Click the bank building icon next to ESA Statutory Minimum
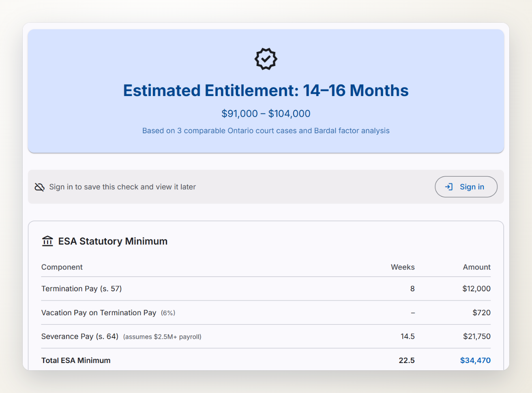The width and height of the screenshot is (532, 393). (47, 241)
